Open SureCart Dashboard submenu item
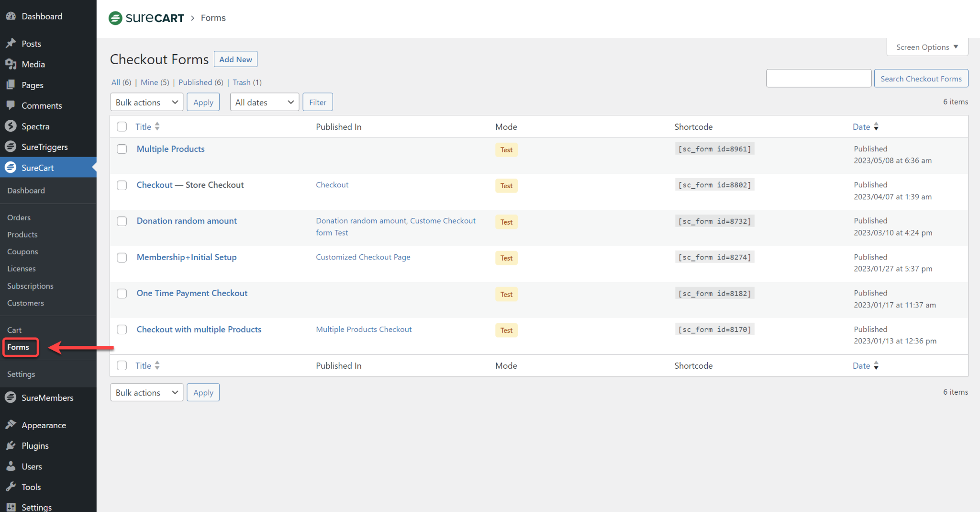980x512 pixels. (x=26, y=191)
